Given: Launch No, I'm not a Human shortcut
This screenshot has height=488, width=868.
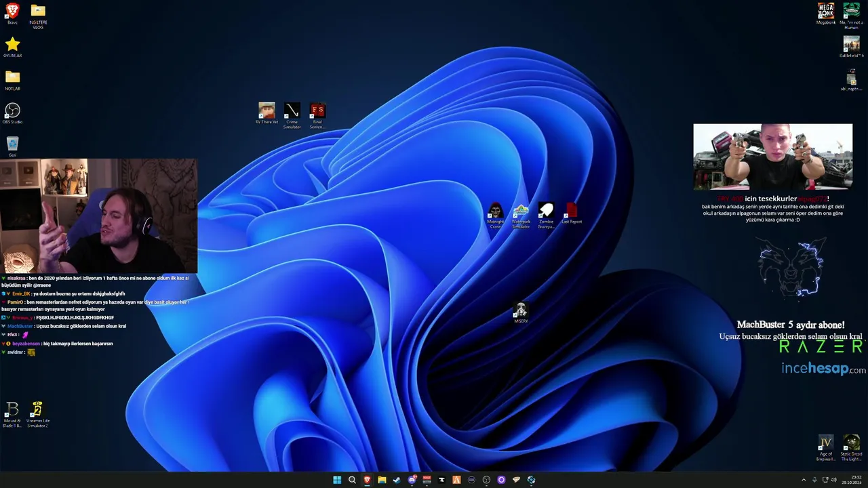Looking at the screenshot, I should coord(851,16).
